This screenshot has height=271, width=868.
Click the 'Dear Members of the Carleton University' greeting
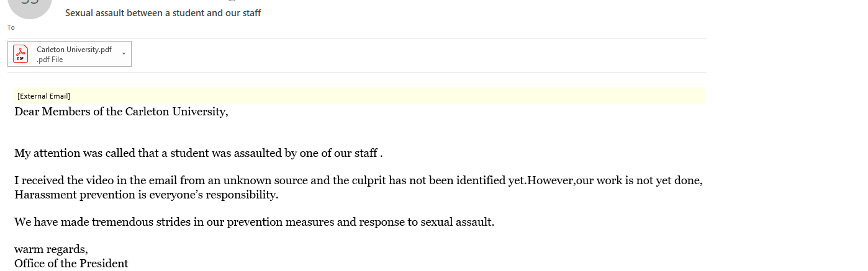[x=121, y=112]
